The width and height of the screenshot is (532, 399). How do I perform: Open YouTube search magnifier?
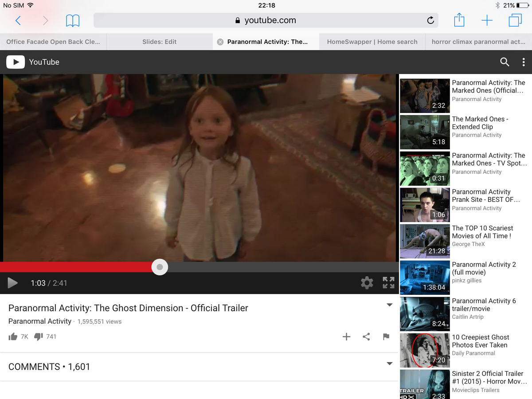point(505,62)
